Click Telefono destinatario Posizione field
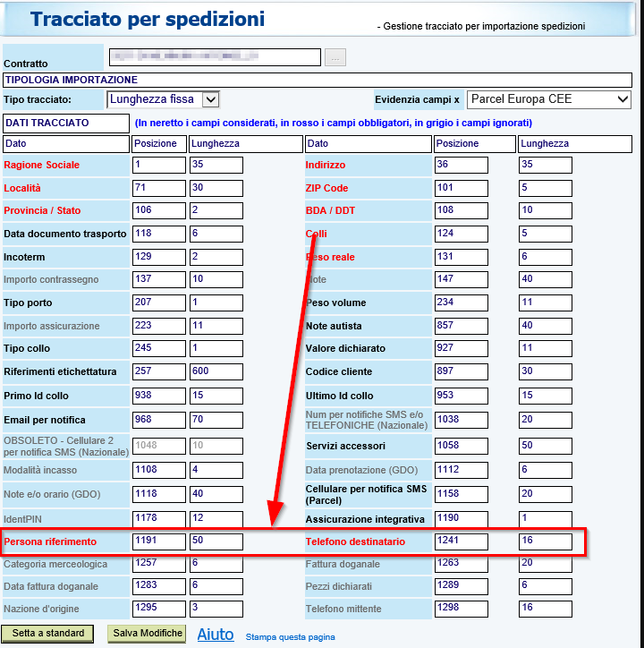 [461, 541]
